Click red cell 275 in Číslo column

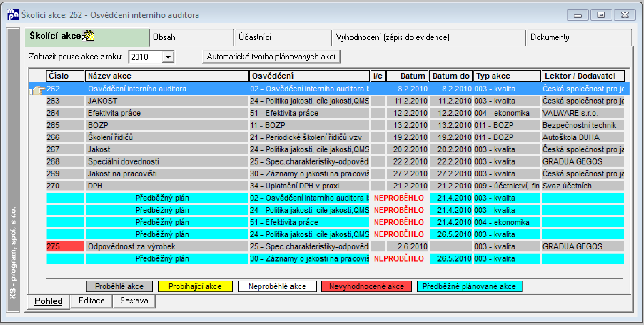click(65, 246)
